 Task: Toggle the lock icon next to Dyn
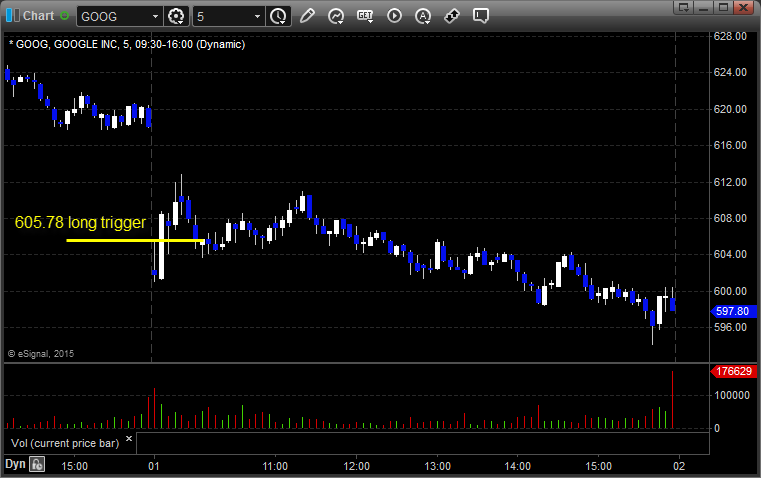(37, 464)
